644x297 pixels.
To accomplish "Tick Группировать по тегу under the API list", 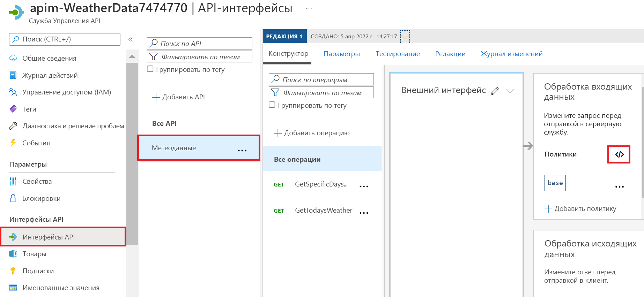I will point(150,69).
